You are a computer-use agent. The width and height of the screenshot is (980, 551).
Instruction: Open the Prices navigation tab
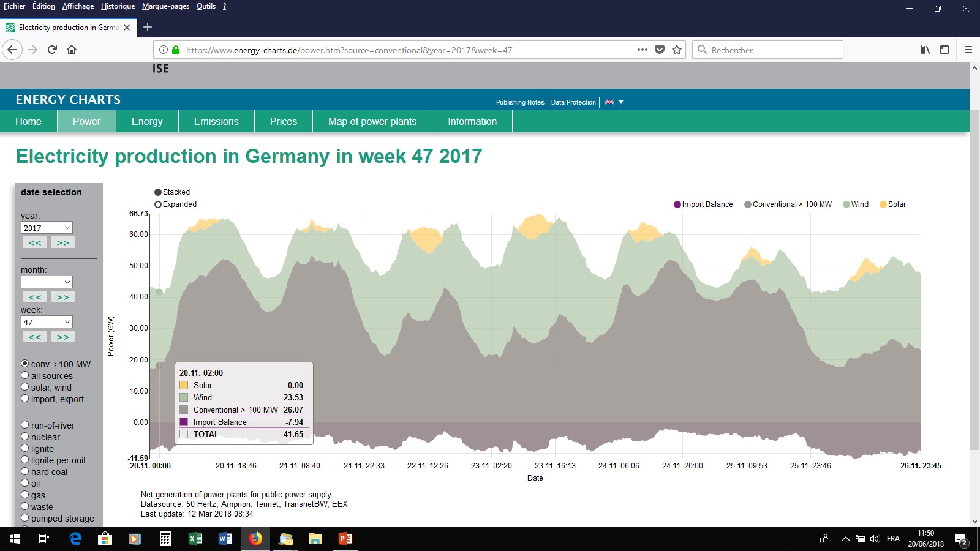284,121
